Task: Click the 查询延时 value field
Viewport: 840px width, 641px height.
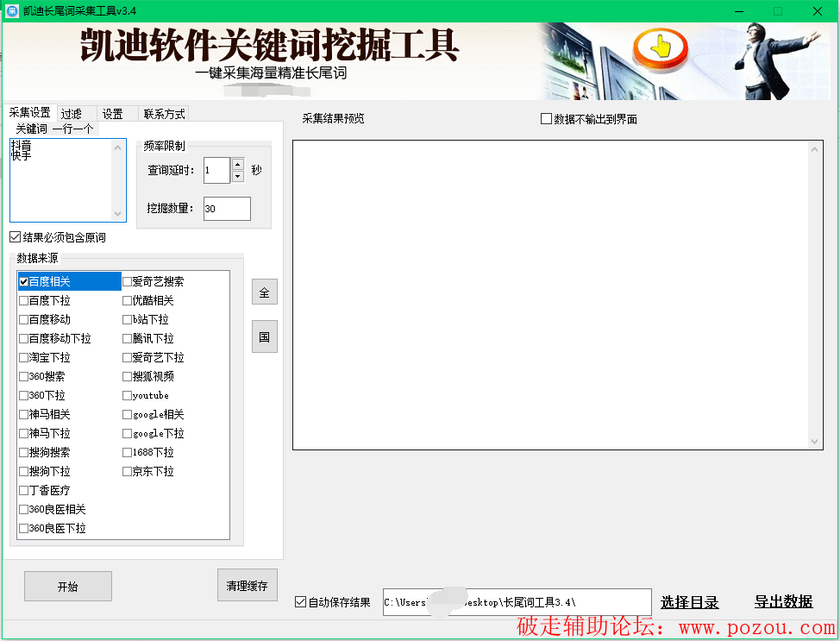Action: 217,171
